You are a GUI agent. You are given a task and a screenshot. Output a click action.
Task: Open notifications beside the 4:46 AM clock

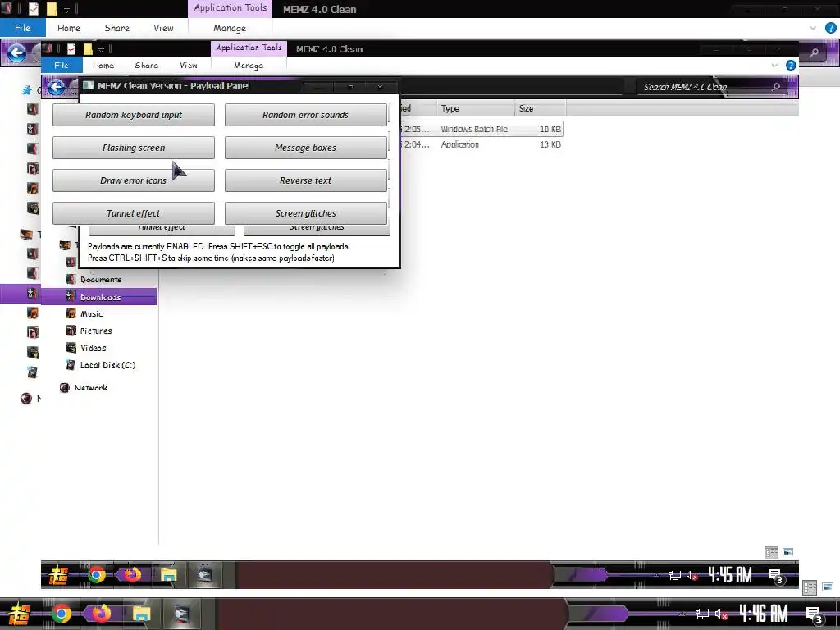(x=815, y=615)
